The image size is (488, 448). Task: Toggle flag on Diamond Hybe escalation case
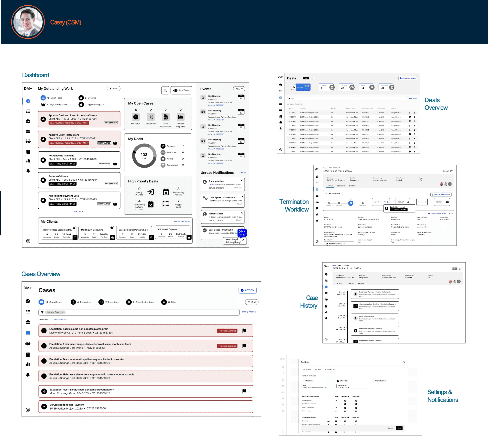pos(244,330)
